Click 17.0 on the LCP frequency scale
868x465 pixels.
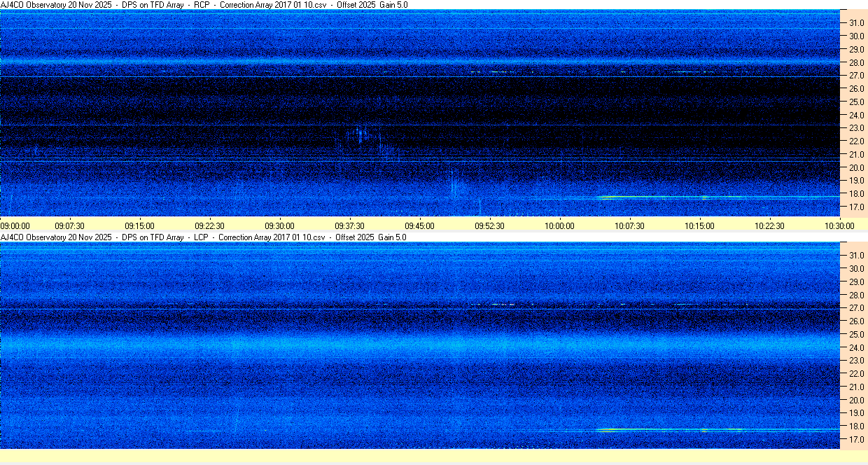[x=856, y=440]
